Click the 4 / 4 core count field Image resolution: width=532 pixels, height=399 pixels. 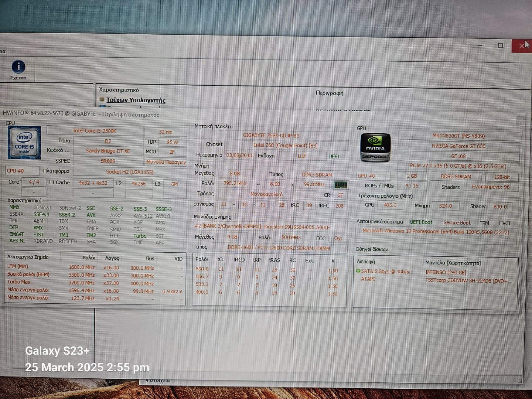point(34,182)
